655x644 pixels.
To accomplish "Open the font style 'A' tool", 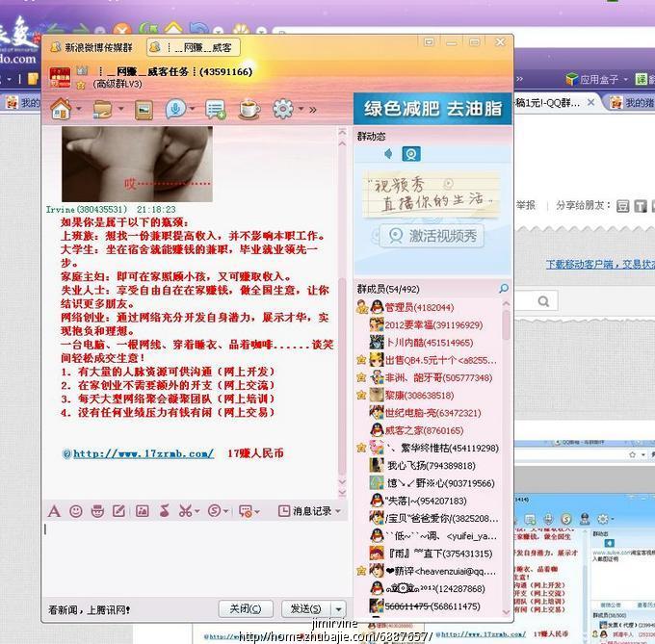I will coord(54,511).
